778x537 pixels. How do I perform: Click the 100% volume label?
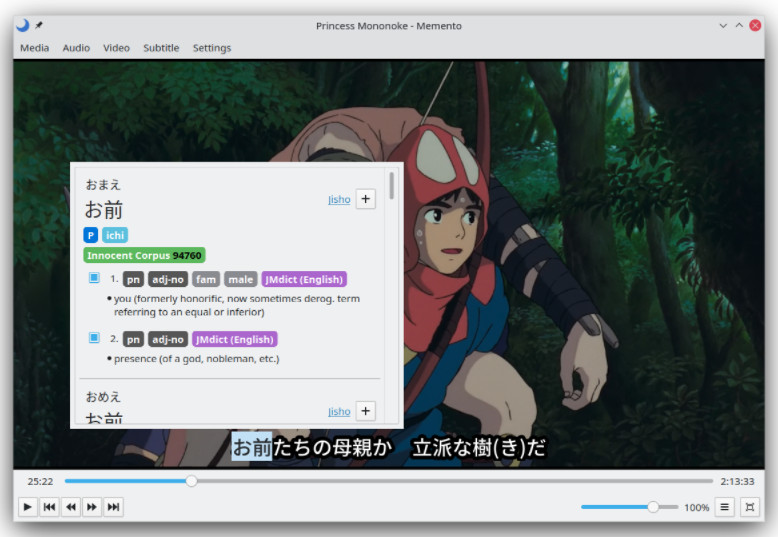point(697,507)
